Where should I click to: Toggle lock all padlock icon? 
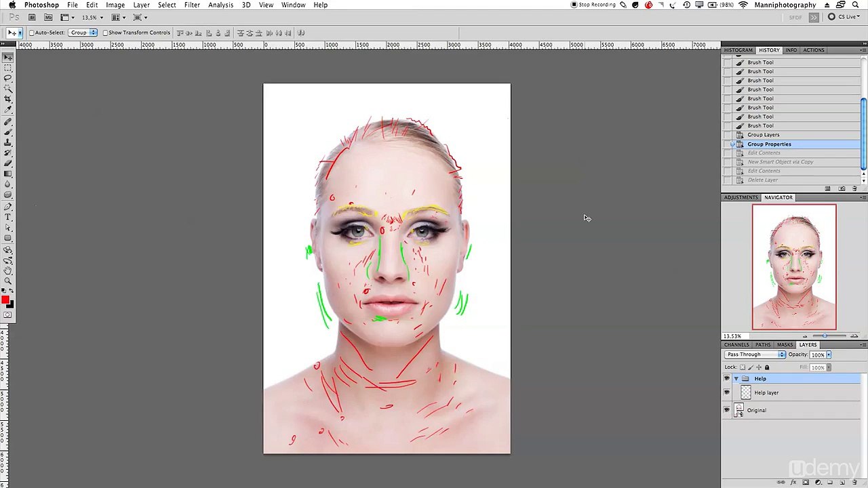[x=767, y=367]
